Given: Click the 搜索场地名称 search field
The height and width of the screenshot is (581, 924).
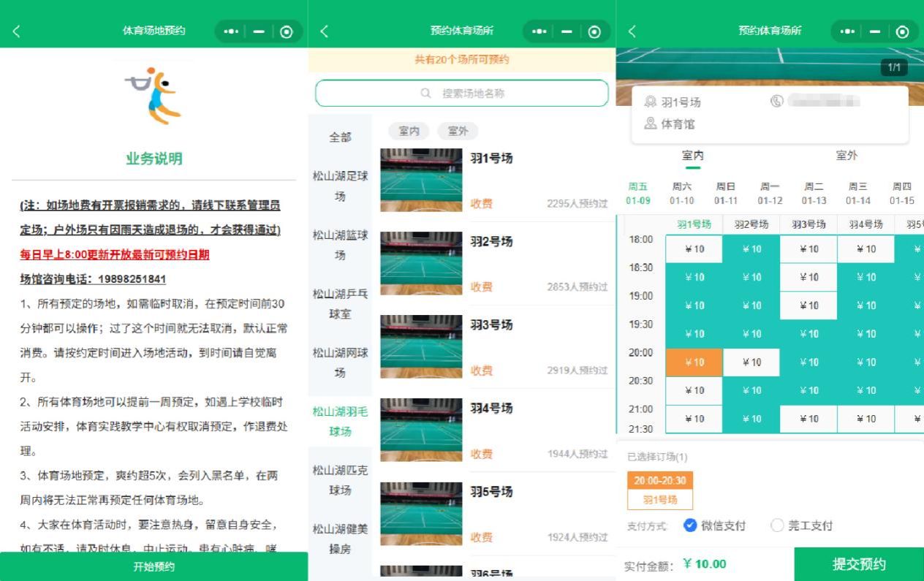Looking at the screenshot, I should [x=462, y=94].
